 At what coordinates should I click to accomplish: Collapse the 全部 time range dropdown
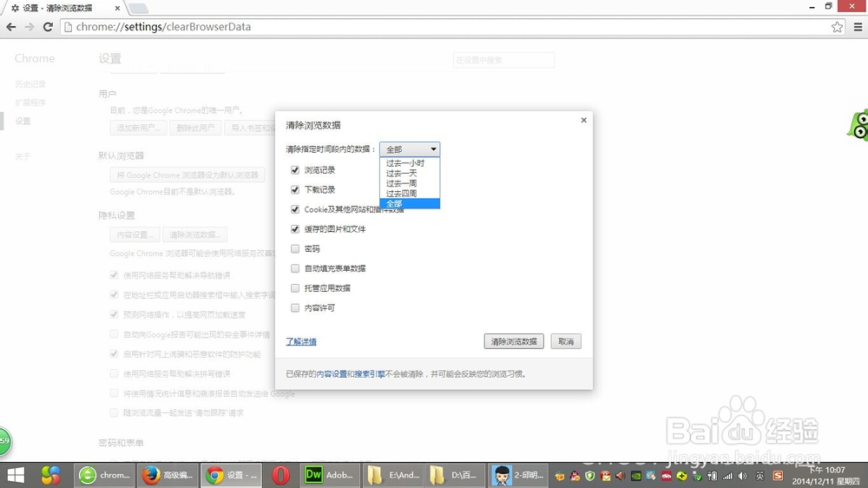(x=410, y=149)
